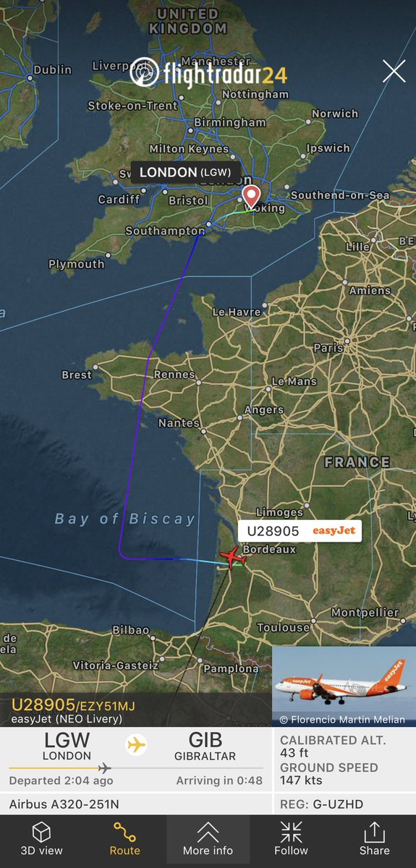This screenshot has height=868, width=416.
Task: Open GIB Gibraltar arrival airport details
Action: pyautogui.click(x=205, y=746)
